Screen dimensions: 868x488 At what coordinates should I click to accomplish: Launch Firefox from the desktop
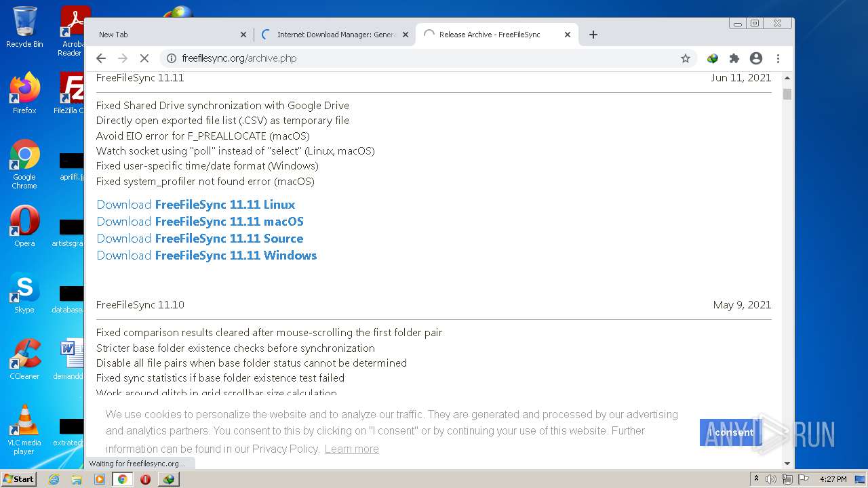click(x=24, y=94)
